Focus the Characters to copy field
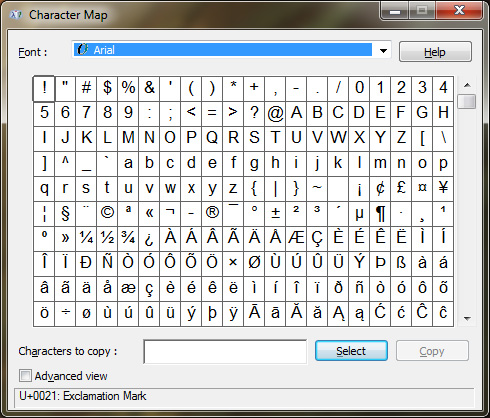 tap(225, 352)
